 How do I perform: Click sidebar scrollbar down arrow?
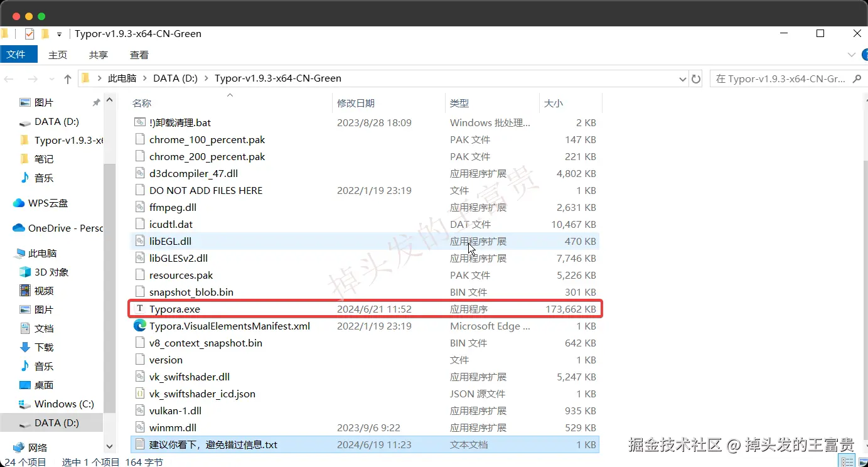click(x=110, y=447)
